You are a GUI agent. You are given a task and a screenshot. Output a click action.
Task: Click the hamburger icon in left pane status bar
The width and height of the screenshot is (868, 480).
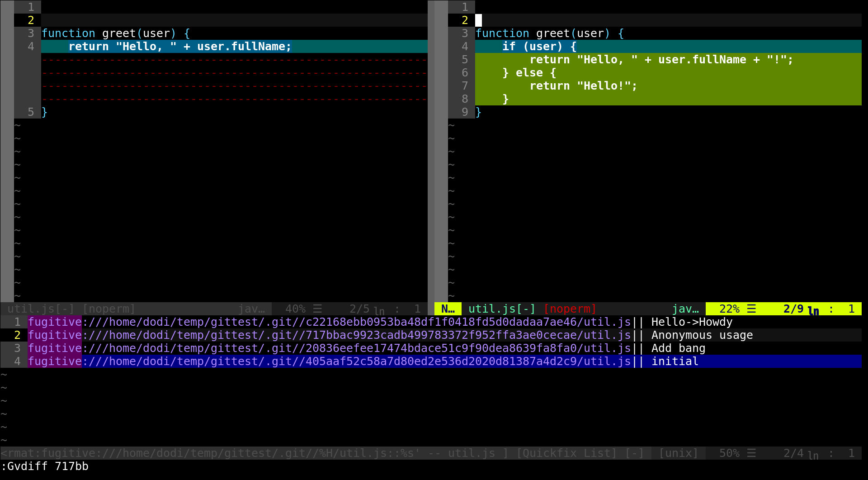[x=317, y=309]
